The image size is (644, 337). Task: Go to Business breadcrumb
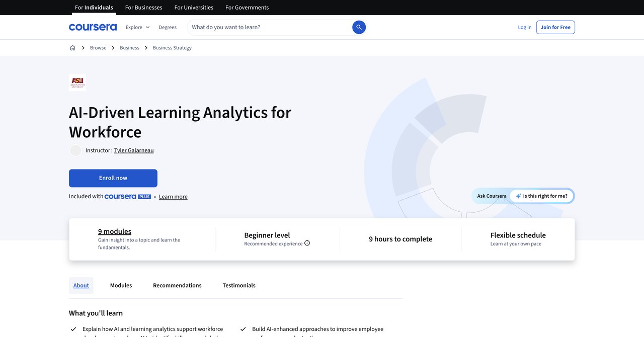click(x=129, y=48)
